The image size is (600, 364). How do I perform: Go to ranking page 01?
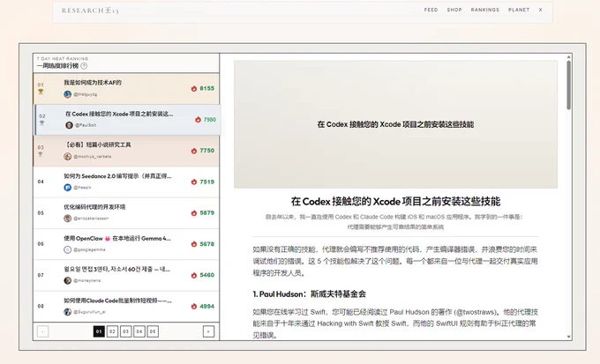(99, 331)
